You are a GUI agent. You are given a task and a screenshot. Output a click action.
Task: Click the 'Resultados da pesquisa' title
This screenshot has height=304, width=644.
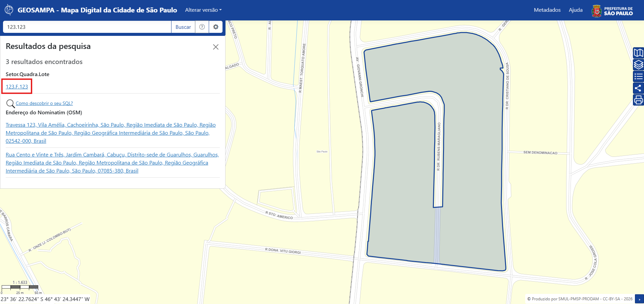click(48, 46)
